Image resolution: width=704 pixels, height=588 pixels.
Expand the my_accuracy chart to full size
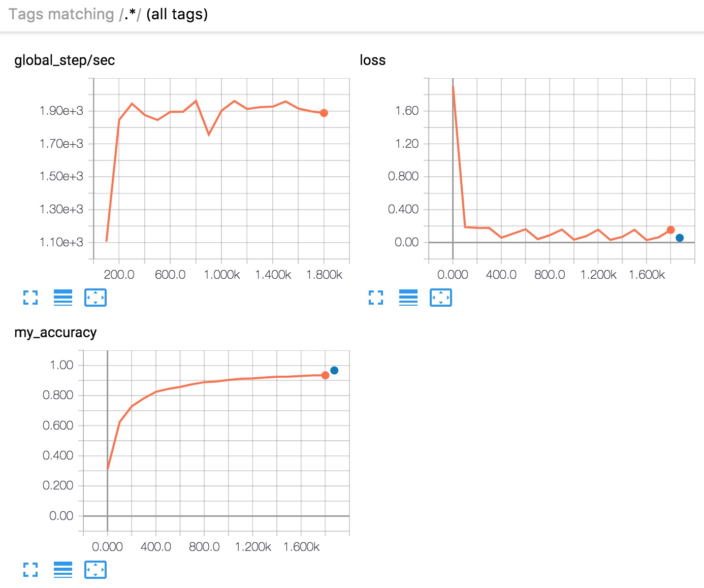pos(30,570)
